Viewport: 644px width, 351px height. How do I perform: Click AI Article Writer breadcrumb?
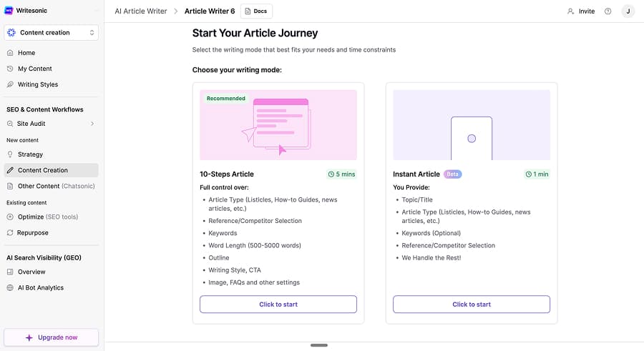point(141,11)
